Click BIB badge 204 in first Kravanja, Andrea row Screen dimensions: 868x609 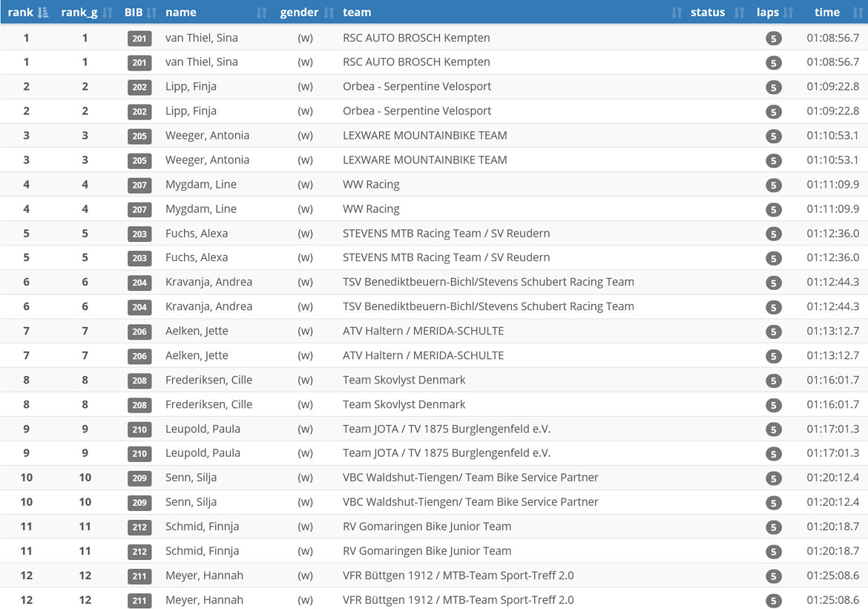[139, 283]
